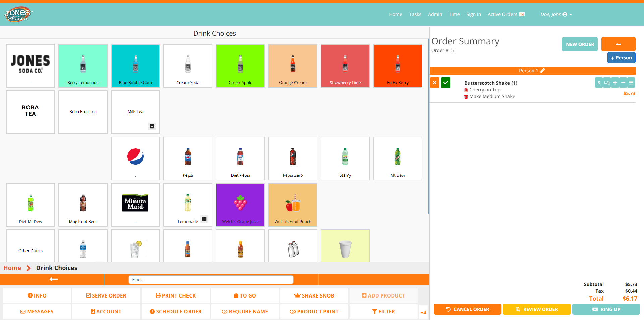Add a Diet Mt Dew to the order
Image resolution: width=644 pixels, height=320 pixels.
tap(31, 205)
